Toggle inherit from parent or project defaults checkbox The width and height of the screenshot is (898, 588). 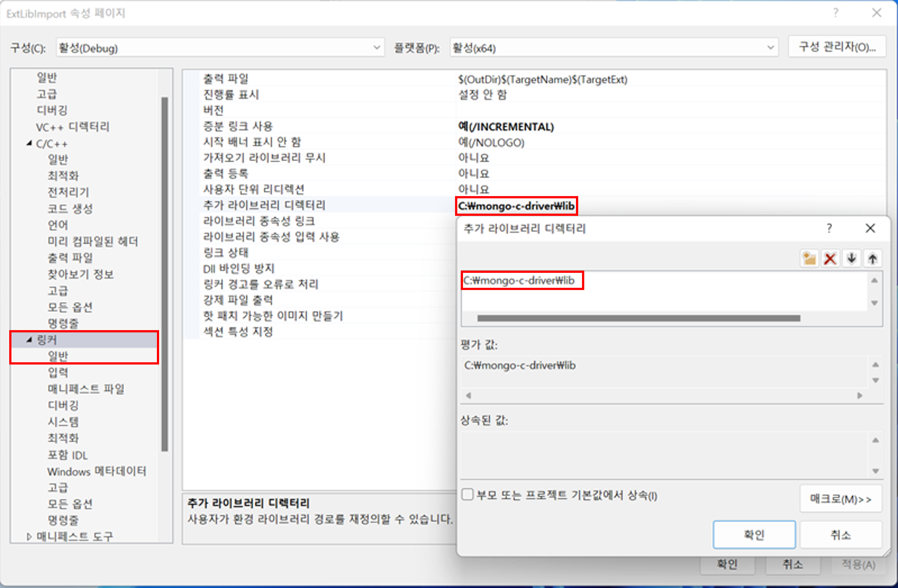click(467, 494)
